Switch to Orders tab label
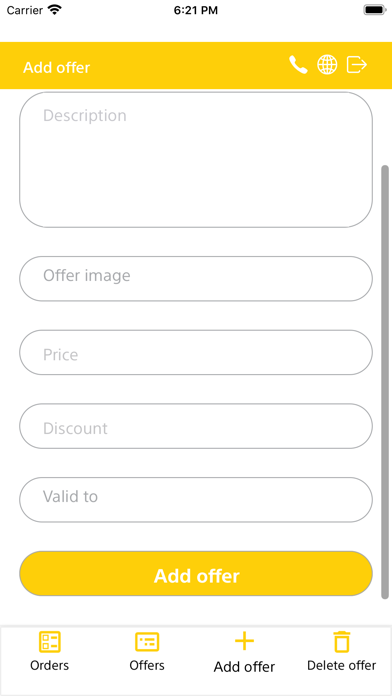 [x=50, y=665]
